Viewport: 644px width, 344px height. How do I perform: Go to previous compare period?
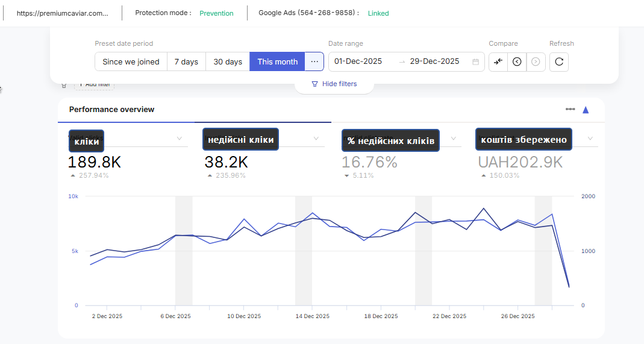point(516,61)
